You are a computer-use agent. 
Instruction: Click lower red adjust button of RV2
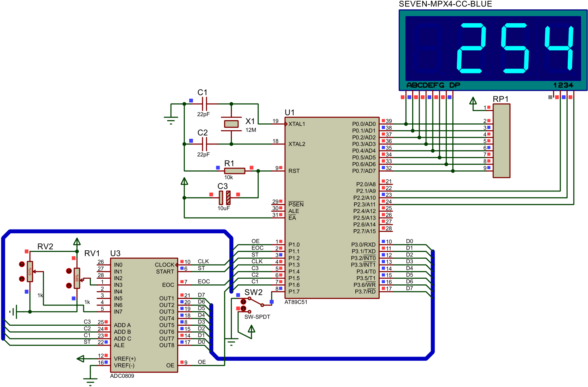22,279
